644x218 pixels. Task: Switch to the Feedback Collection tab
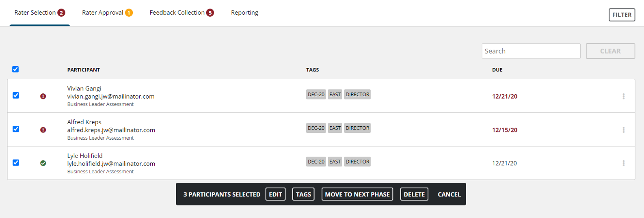click(177, 13)
